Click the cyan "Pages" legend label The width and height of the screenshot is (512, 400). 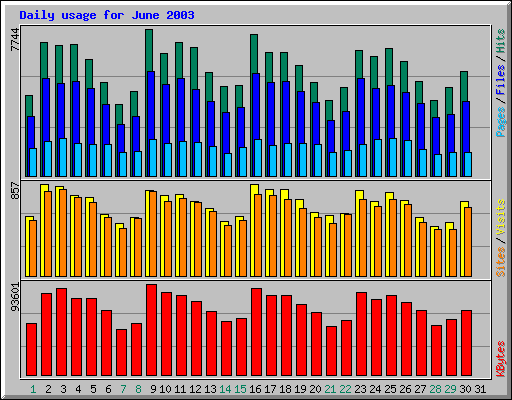click(x=501, y=122)
